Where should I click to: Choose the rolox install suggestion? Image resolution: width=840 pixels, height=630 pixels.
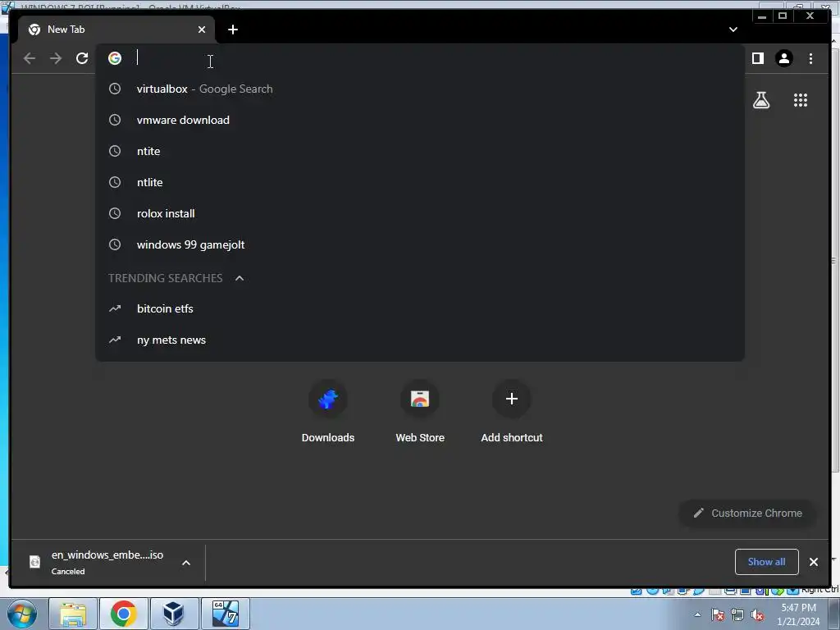click(x=420, y=213)
